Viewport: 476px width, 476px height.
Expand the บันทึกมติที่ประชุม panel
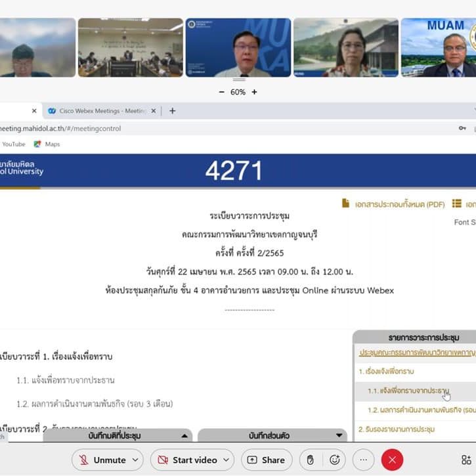click(185, 435)
